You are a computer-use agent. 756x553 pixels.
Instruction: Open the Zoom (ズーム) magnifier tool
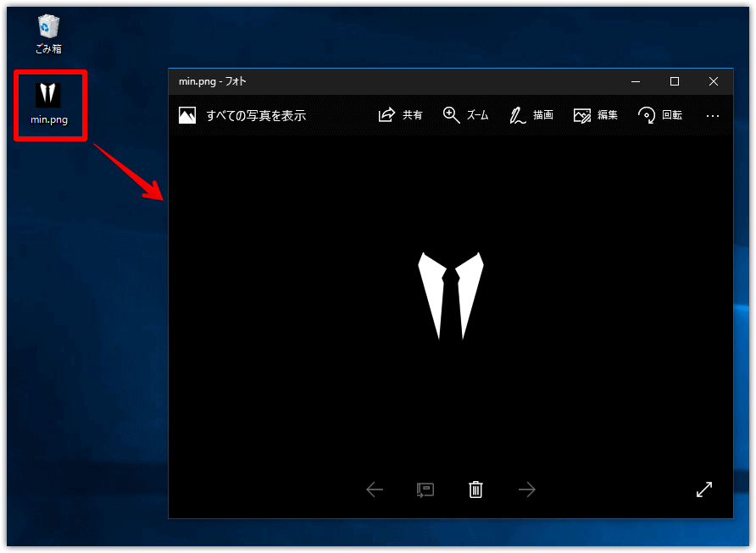tap(465, 115)
